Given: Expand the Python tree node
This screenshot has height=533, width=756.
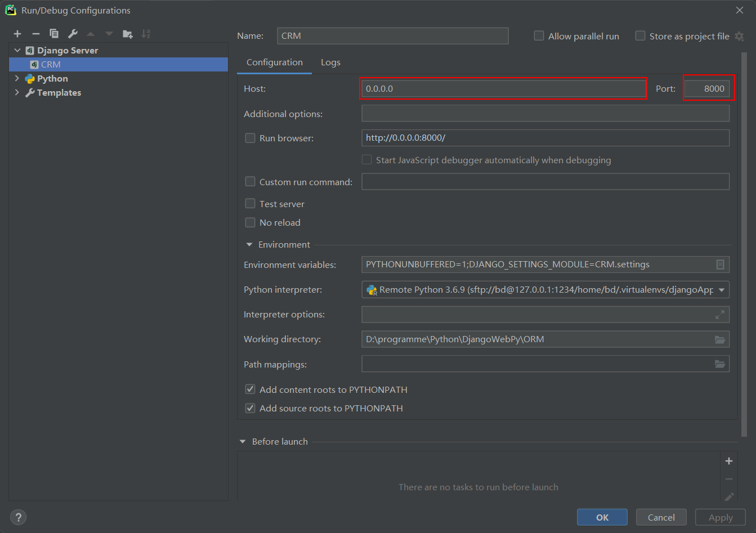Looking at the screenshot, I should point(17,78).
